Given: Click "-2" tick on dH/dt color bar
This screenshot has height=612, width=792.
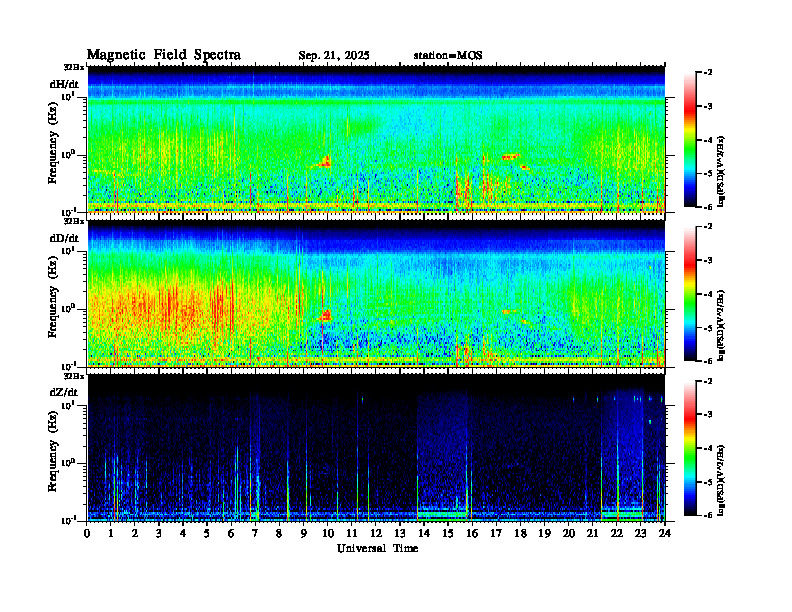Looking at the screenshot, I should pyautogui.click(x=708, y=73).
